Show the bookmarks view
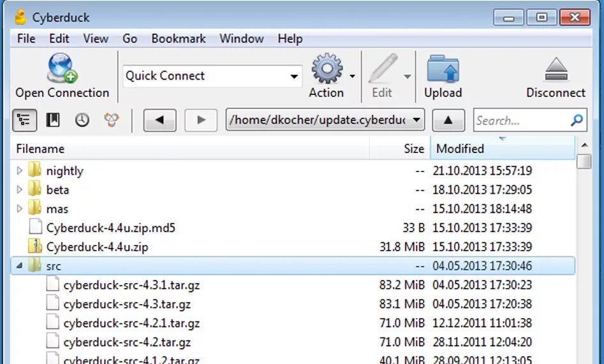Image resolution: width=604 pixels, height=364 pixels. [53, 120]
